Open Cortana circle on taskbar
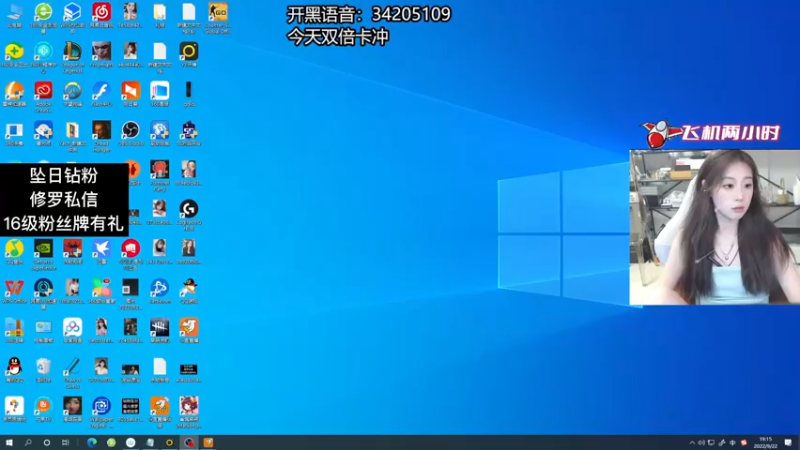 (46, 442)
